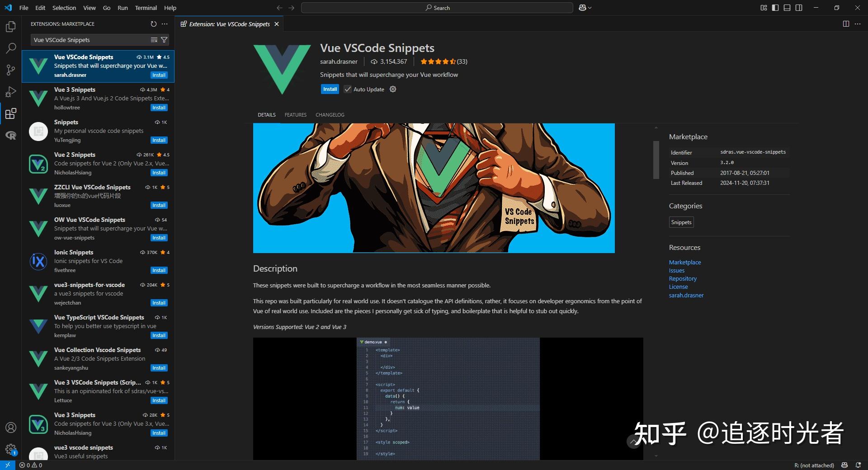868x470 pixels.
Task: Select the Search icon in the activity bar
Action: pyautogui.click(x=10, y=48)
